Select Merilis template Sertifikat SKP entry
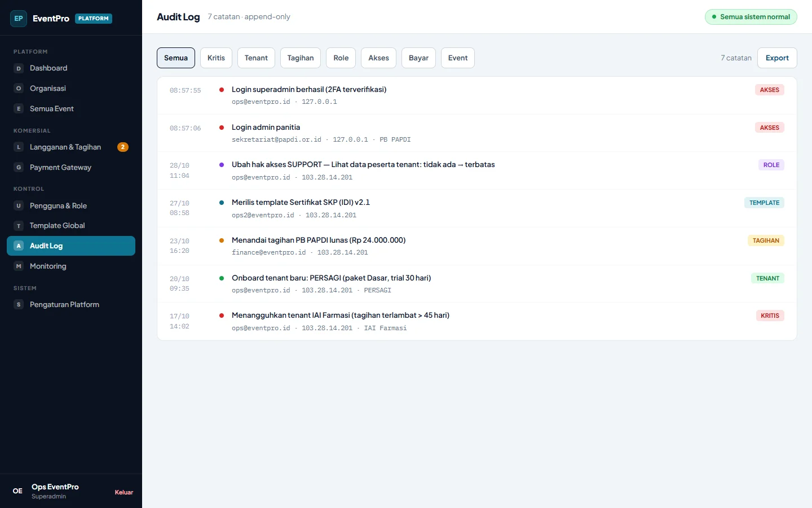This screenshot has width=812, height=508. pos(477,208)
